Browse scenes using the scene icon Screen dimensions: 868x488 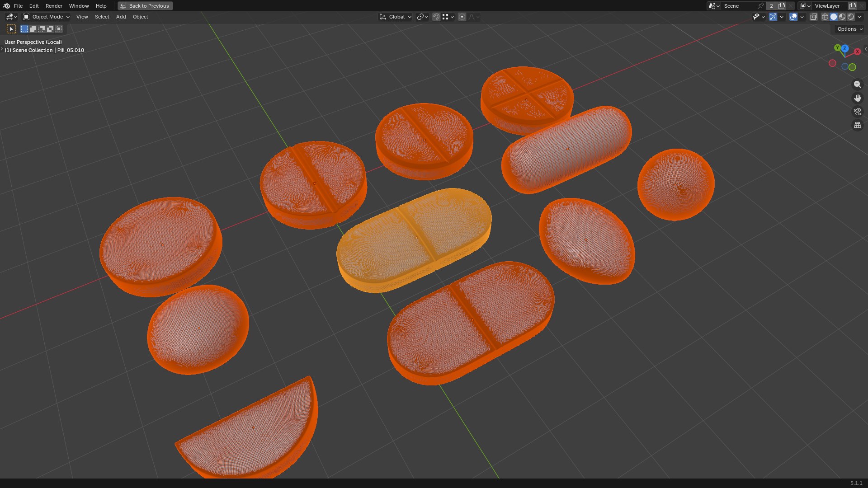point(714,6)
